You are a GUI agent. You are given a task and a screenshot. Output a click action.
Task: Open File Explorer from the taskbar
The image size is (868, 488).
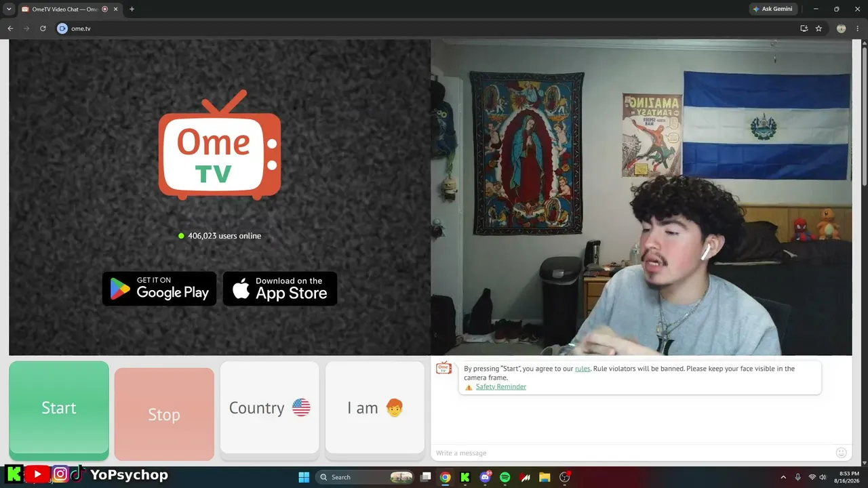point(545,477)
